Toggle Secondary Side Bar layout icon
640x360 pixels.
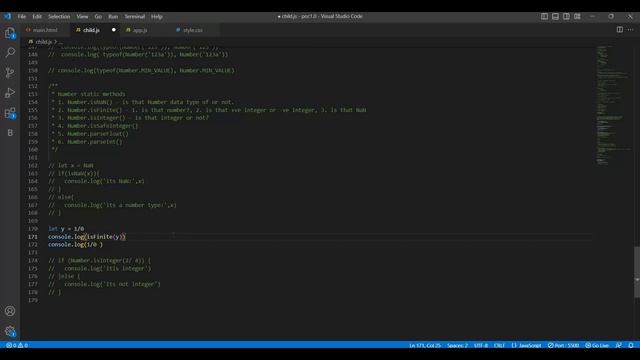(x=566, y=16)
